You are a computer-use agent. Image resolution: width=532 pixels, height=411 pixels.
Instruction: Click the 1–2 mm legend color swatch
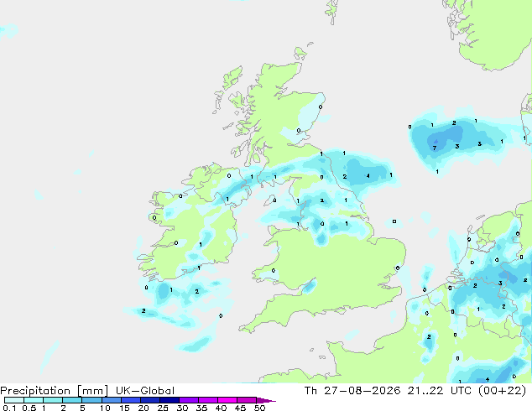(53, 400)
